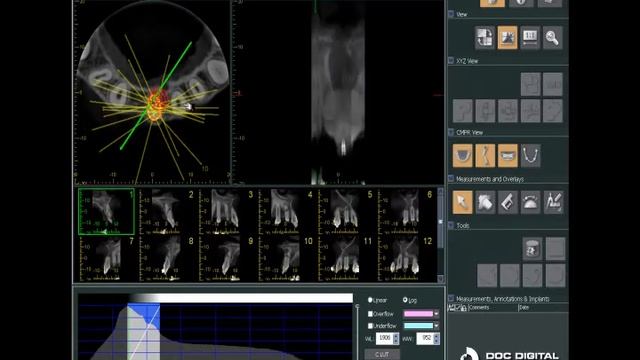This screenshot has height=360, width=640.
Task: Click the pink Overflow color swatch
Action: pos(418,313)
